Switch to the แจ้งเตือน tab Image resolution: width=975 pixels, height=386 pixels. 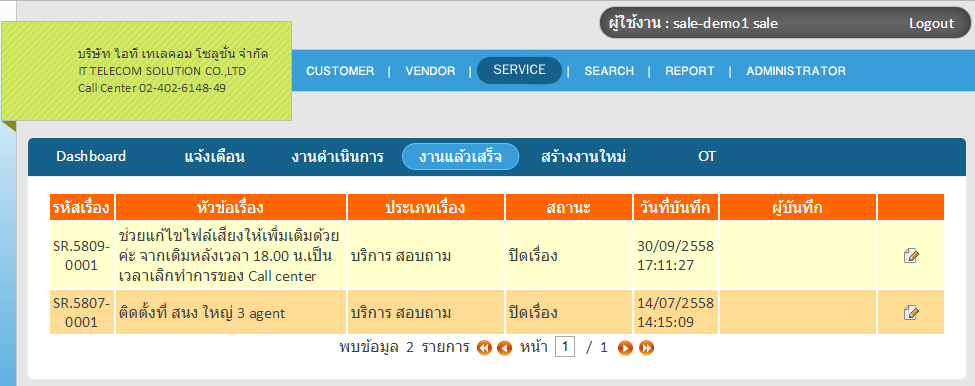click(215, 157)
